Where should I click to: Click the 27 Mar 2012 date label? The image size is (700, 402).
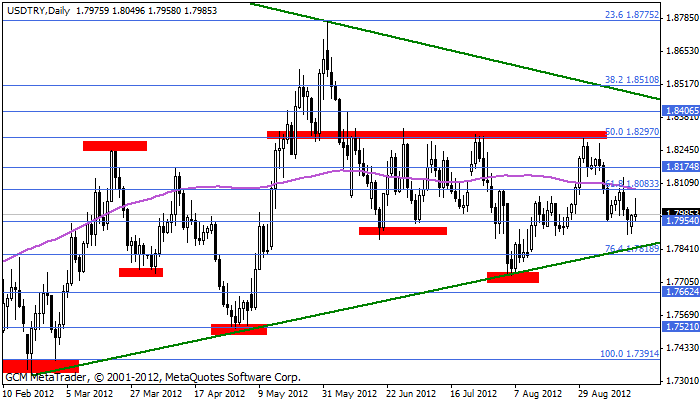156,394
